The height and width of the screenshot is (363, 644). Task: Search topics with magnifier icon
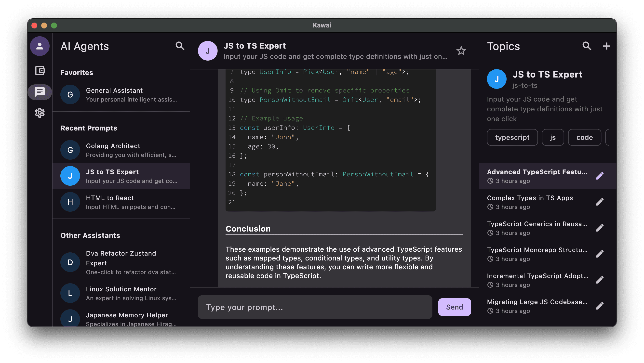pyautogui.click(x=587, y=46)
